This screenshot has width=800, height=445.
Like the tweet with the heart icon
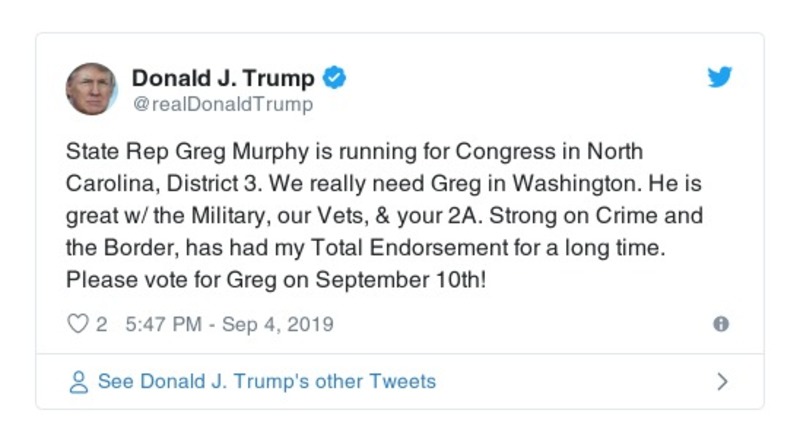tap(77, 324)
